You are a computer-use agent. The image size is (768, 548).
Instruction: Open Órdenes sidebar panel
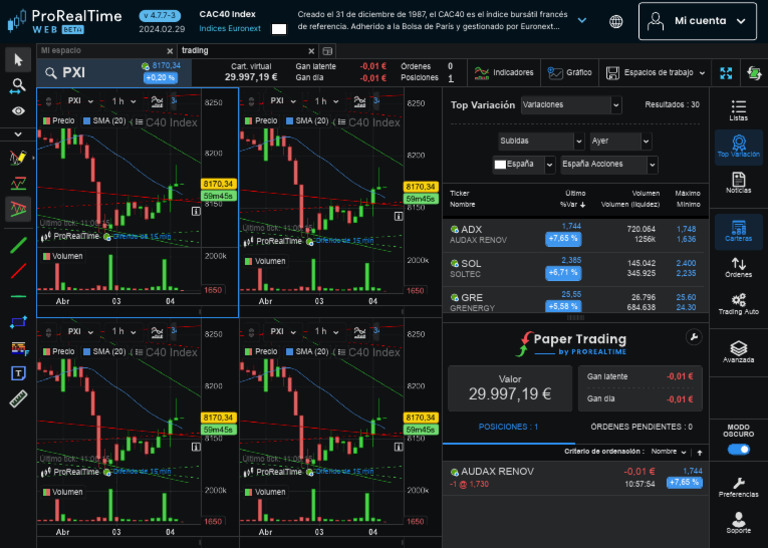[738, 267]
